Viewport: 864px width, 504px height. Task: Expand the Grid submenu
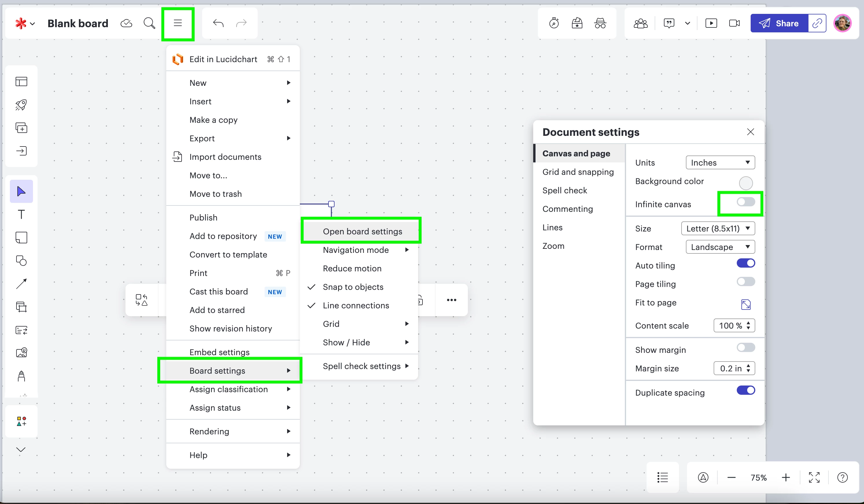[359, 324]
